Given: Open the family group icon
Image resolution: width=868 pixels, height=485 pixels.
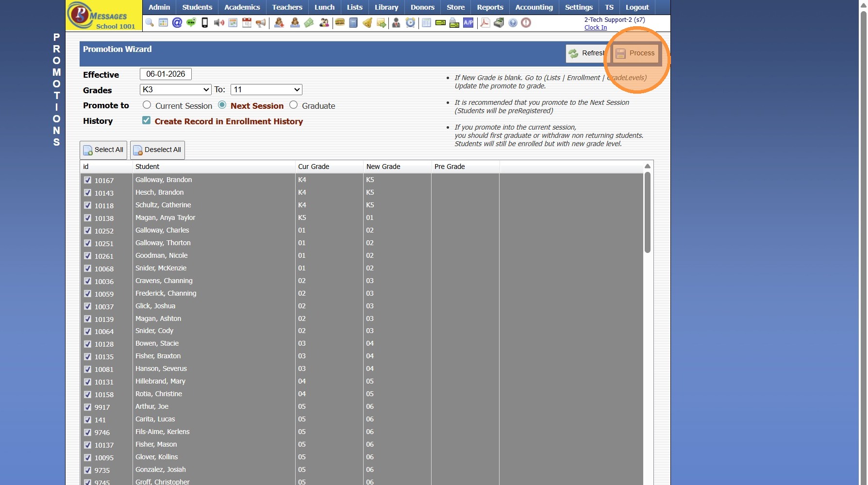Looking at the screenshot, I should (x=324, y=23).
